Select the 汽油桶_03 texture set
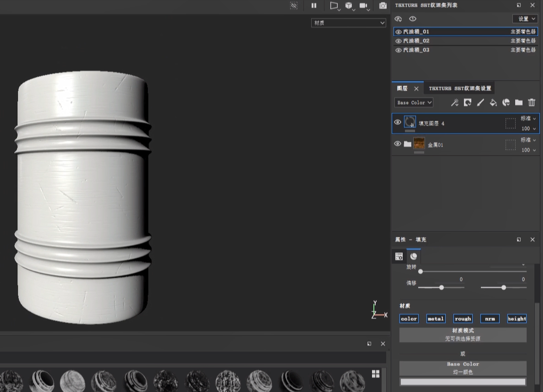Viewport: 543px width, 392px height. pos(416,50)
